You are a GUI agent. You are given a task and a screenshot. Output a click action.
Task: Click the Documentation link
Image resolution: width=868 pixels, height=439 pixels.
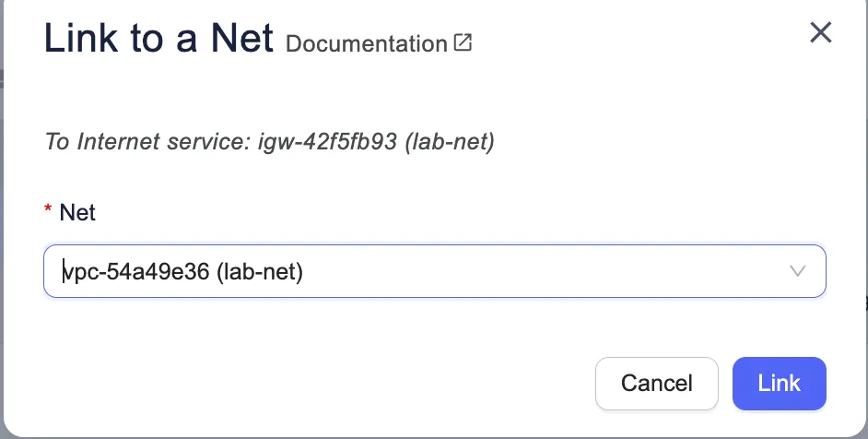point(366,43)
